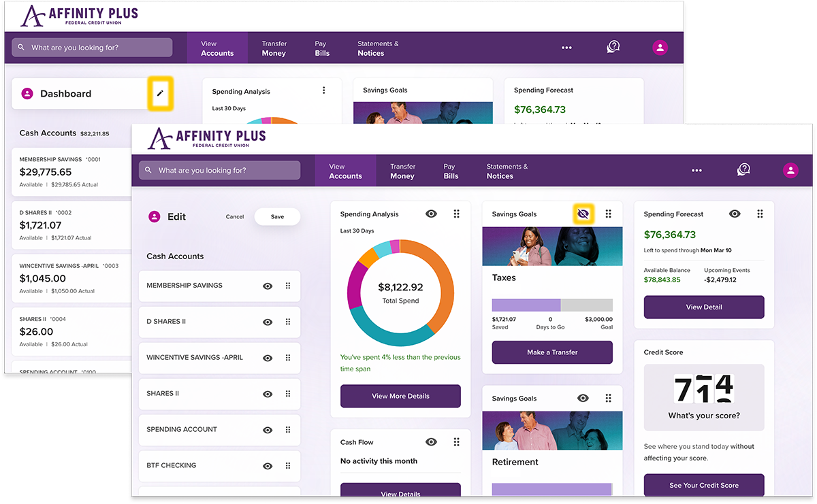Click the magnifier icon in the search bar
This screenshot has height=504, width=817.
pos(148,170)
